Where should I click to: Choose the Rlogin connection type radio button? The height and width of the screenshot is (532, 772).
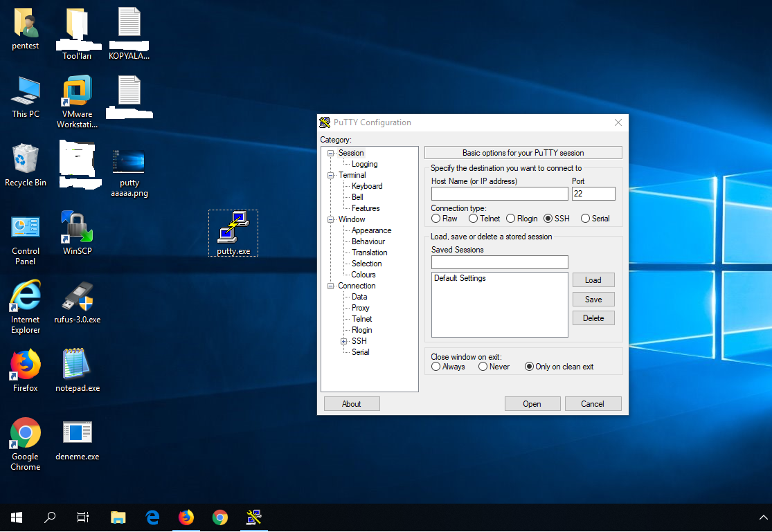click(x=510, y=219)
